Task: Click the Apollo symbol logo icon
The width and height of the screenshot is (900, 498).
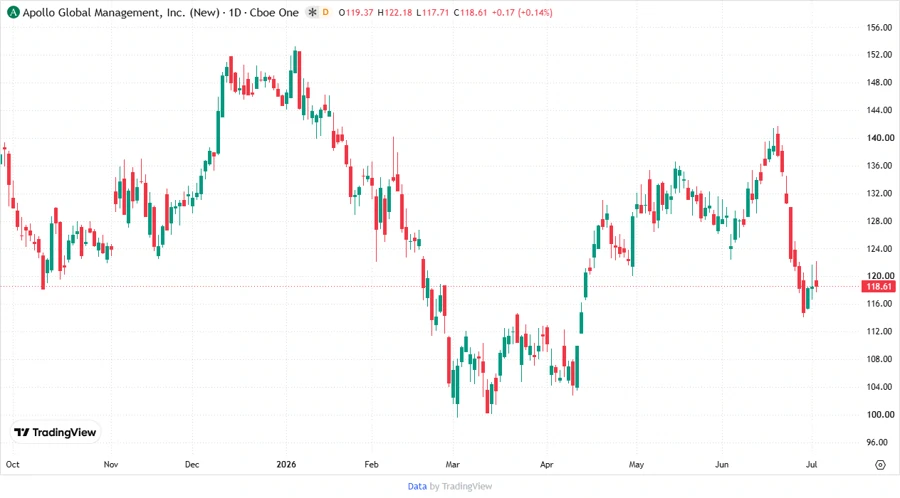Action: pyautogui.click(x=13, y=12)
